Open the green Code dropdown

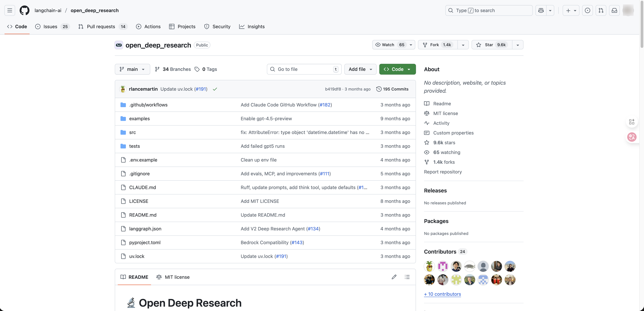397,69
